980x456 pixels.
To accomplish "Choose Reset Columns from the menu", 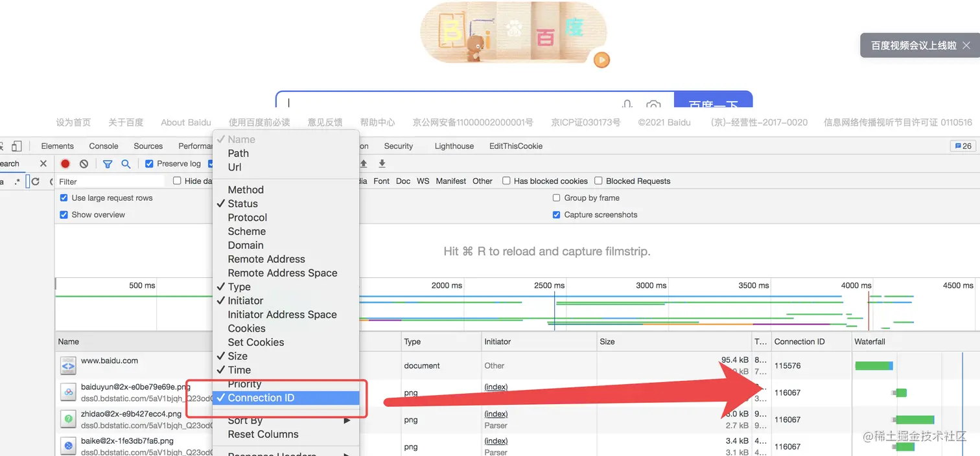I will 286,435.
